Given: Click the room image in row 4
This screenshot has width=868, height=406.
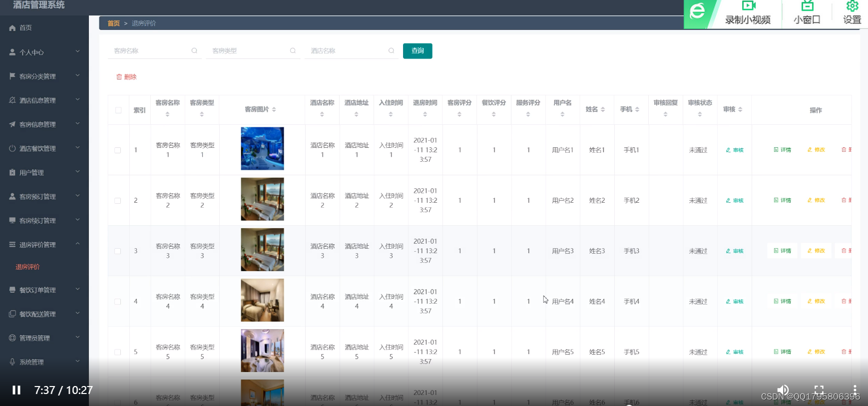Looking at the screenshot, I should [x=262, y=300].
